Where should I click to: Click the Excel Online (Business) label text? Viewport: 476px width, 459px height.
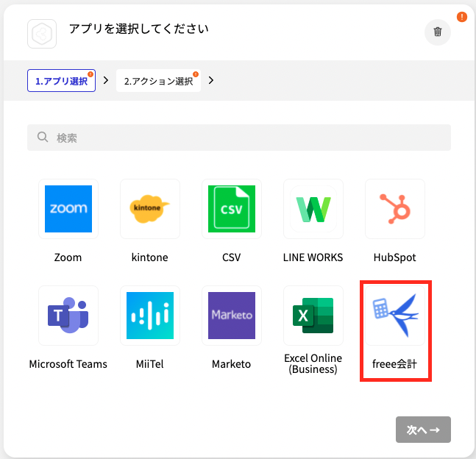[313, 363]
